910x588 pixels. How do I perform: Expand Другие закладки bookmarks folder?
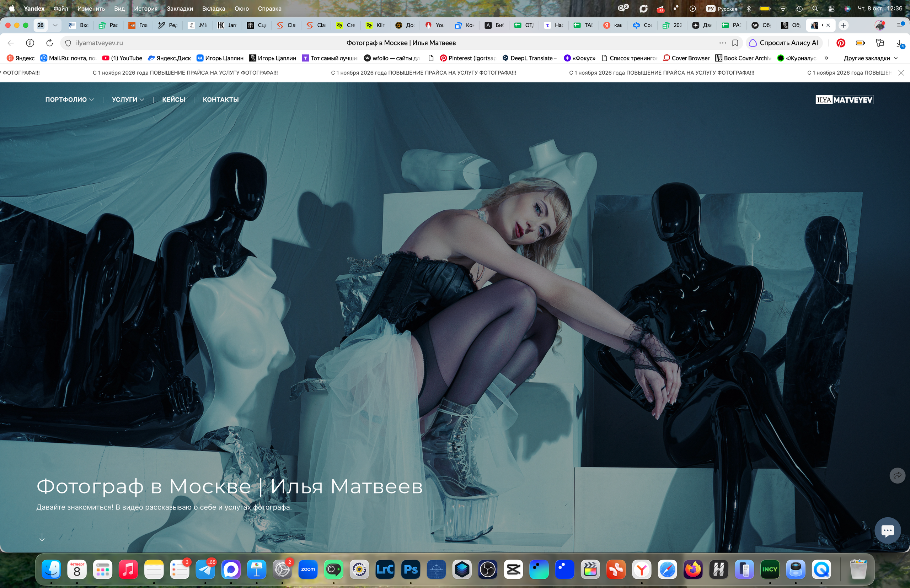tap(871, 58)
